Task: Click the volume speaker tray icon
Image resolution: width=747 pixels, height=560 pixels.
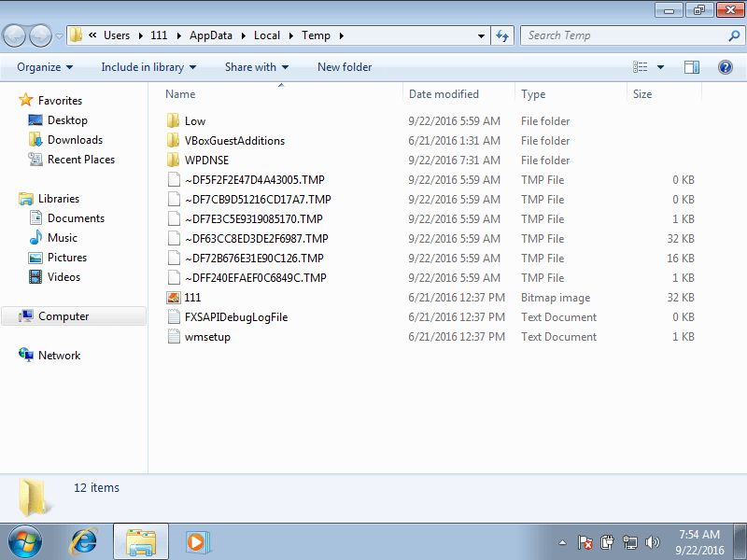Action: (x=652, y=542)
